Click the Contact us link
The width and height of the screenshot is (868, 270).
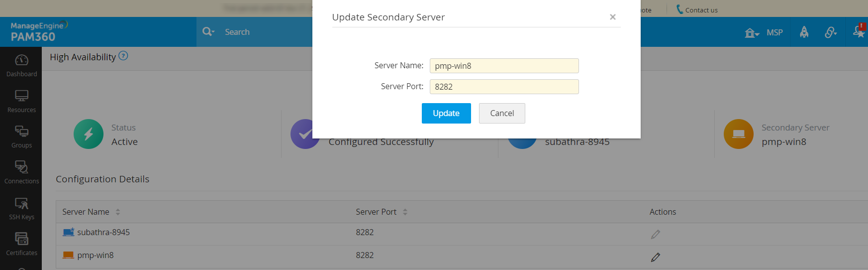click(697, 10)
